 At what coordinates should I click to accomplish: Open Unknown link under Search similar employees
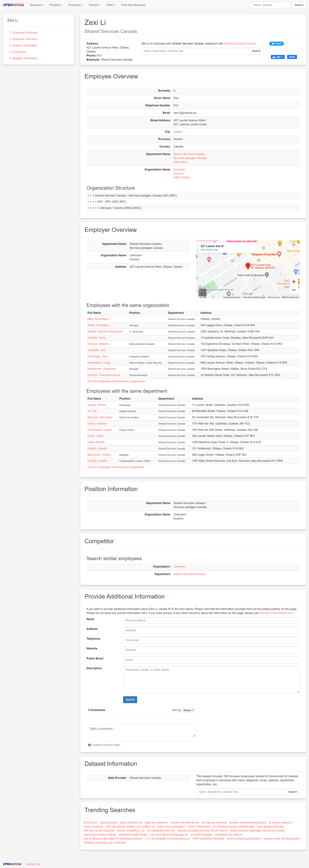click(x=179, y=566)
